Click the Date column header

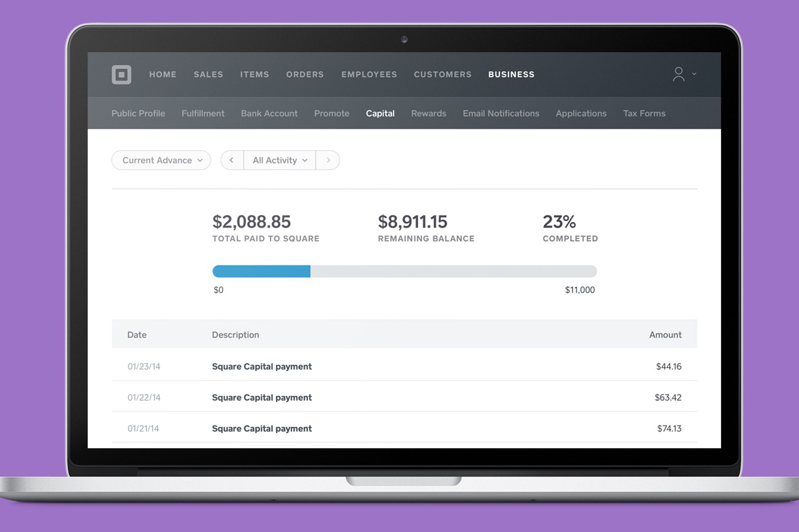tap(137, 335)
